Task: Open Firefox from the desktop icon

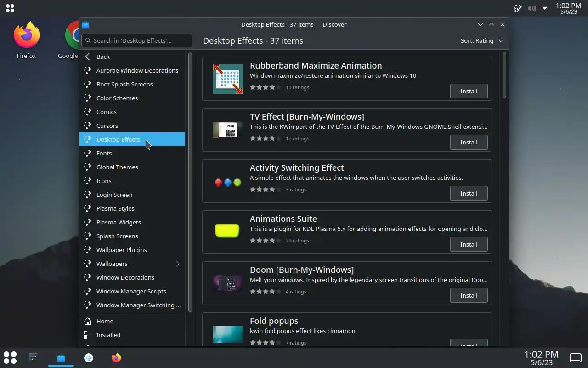Action: [26, 40]
